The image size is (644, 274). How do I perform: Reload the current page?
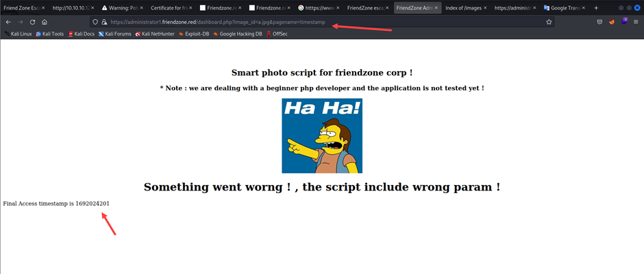[x=32, y=22]
